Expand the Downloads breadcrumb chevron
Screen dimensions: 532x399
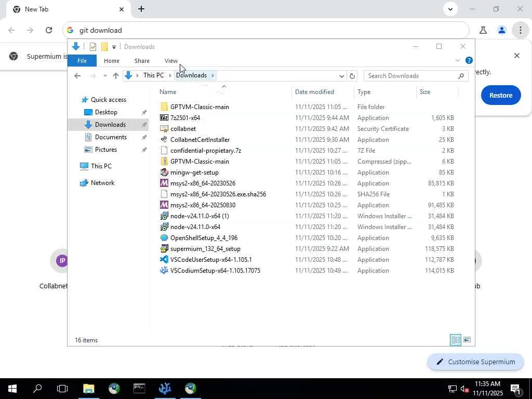pos(212,75)
